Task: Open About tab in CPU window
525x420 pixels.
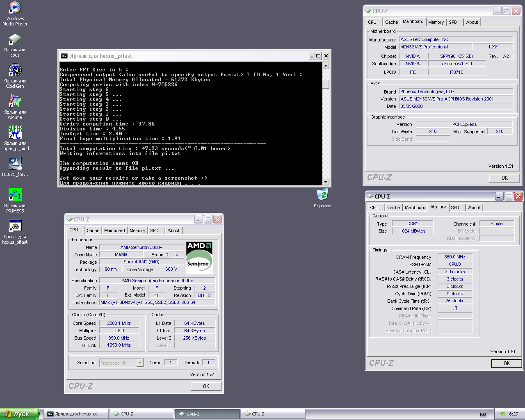Action: tap(173, 231)
